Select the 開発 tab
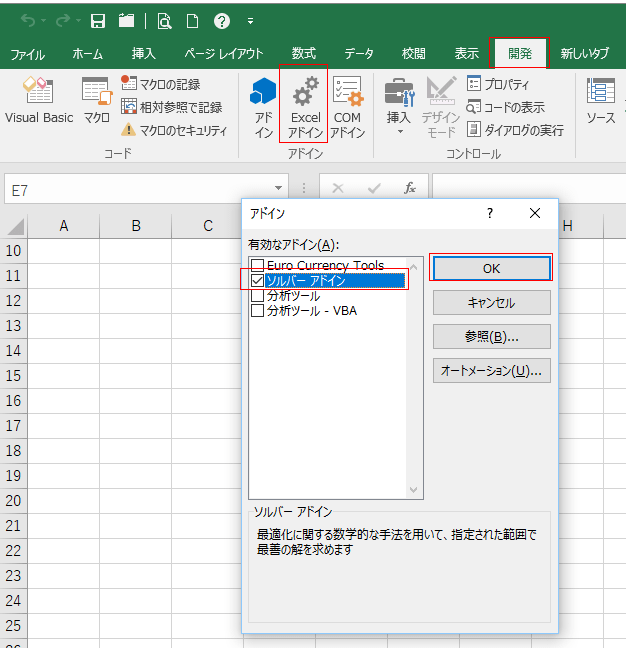Viewport: 626px width, 648px height. (x=519, y=53)
